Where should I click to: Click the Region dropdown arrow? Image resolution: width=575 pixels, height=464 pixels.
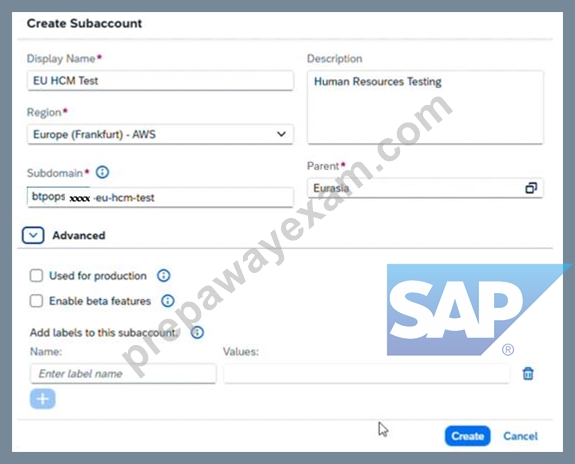[281, 134]
